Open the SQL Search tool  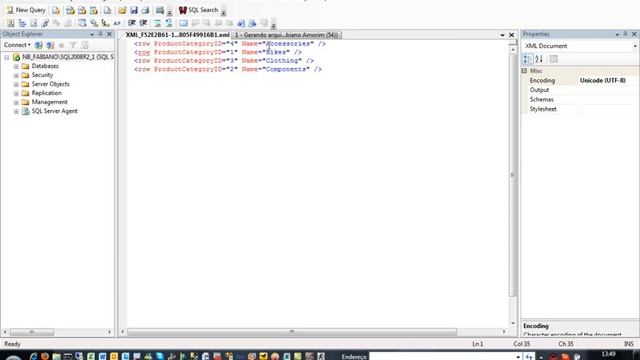click(198, 10)
